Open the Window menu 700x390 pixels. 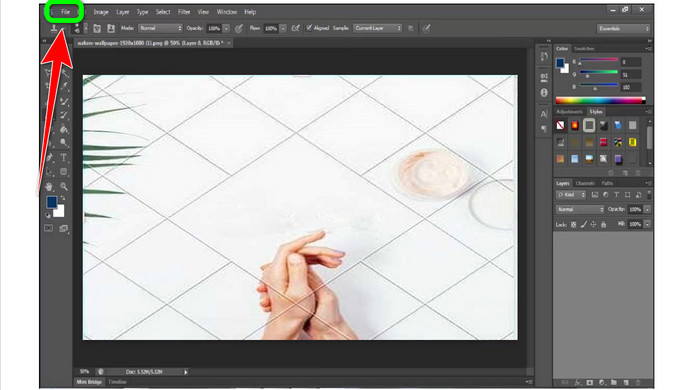[x=226, y=12]
